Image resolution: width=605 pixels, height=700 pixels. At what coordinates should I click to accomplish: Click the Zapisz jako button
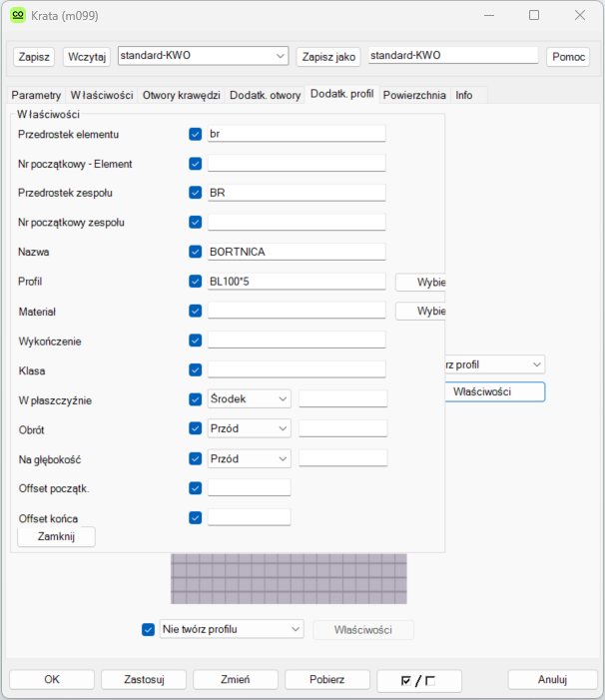point(327,57)
